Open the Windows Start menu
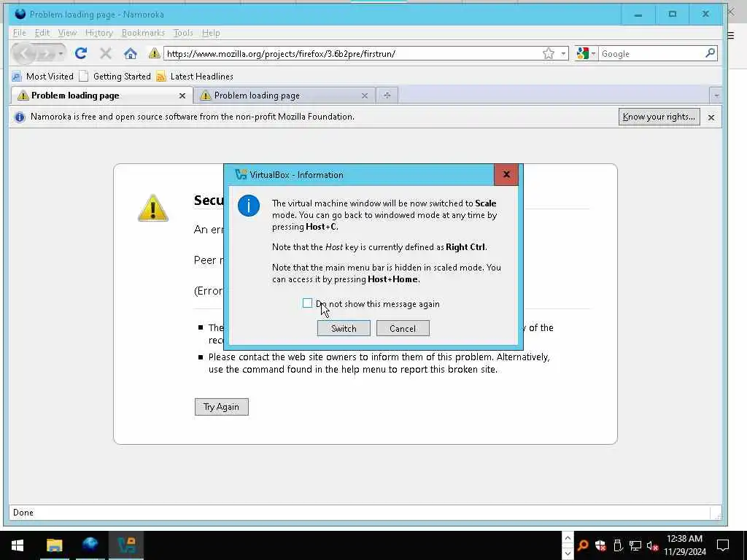Image resolution: width=747 pixels, height=560 pixels. pos(18,545)
